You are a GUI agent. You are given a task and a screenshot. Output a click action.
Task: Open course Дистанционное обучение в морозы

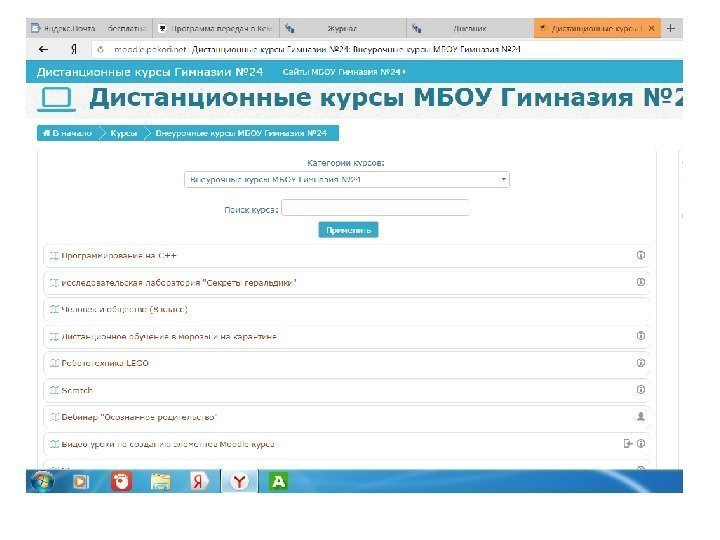pyautogui.click(x=169, y=337)
